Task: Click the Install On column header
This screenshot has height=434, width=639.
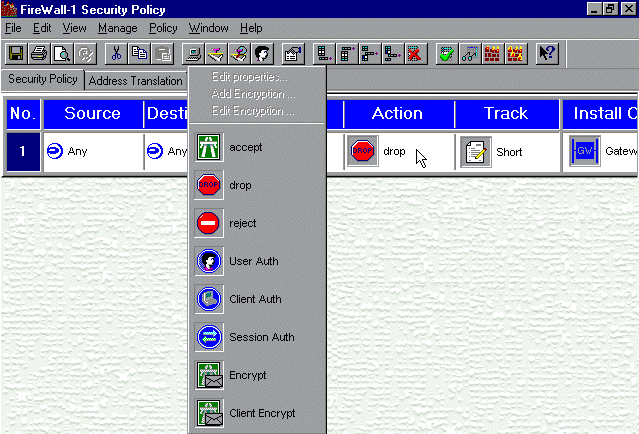Action: (x=600, y=113)
